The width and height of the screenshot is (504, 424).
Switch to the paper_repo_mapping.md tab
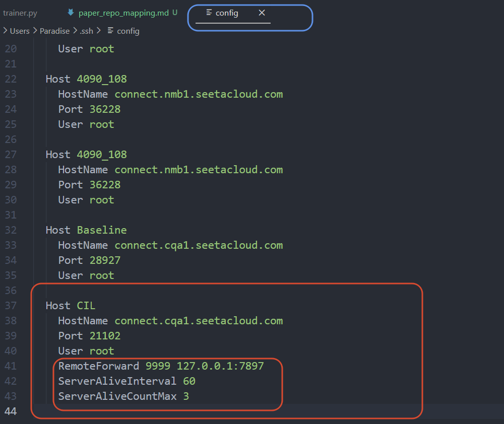tap(123, 13)
